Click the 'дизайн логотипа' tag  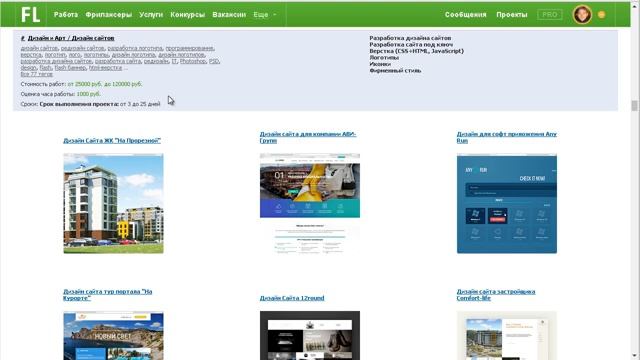[x=133, y=55]
